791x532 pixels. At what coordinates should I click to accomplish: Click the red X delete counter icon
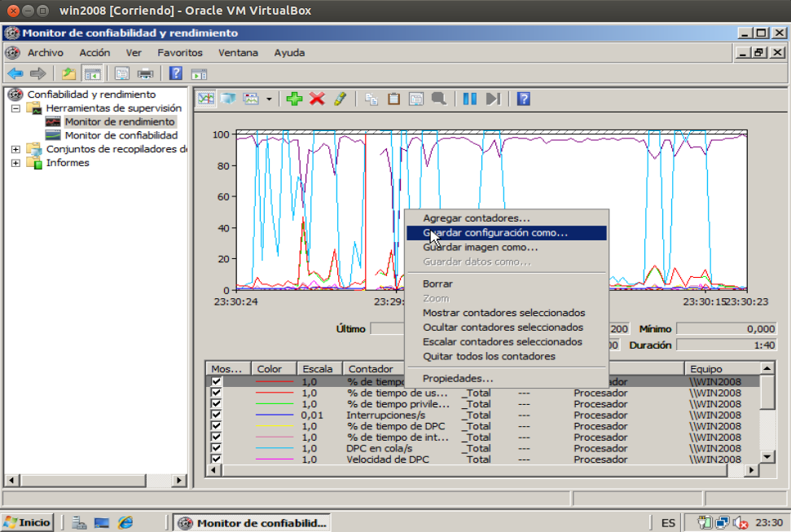(x=317, y=99)
